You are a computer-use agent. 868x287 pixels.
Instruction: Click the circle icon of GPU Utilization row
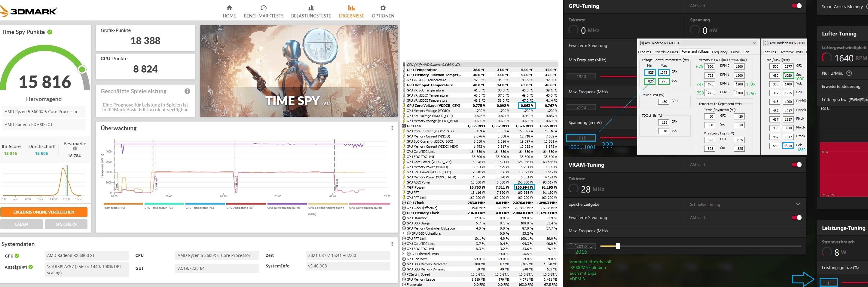pyautogui.click(x=404, y=218)
